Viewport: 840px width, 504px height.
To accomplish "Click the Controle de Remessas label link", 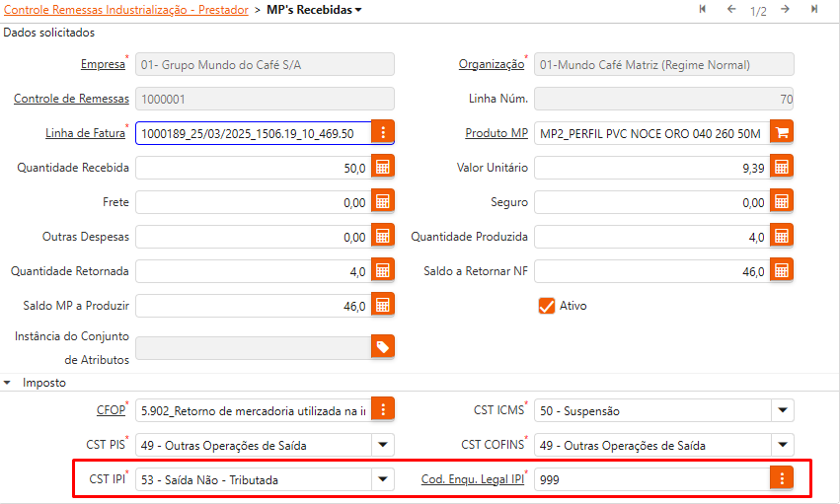I will 71,99.
